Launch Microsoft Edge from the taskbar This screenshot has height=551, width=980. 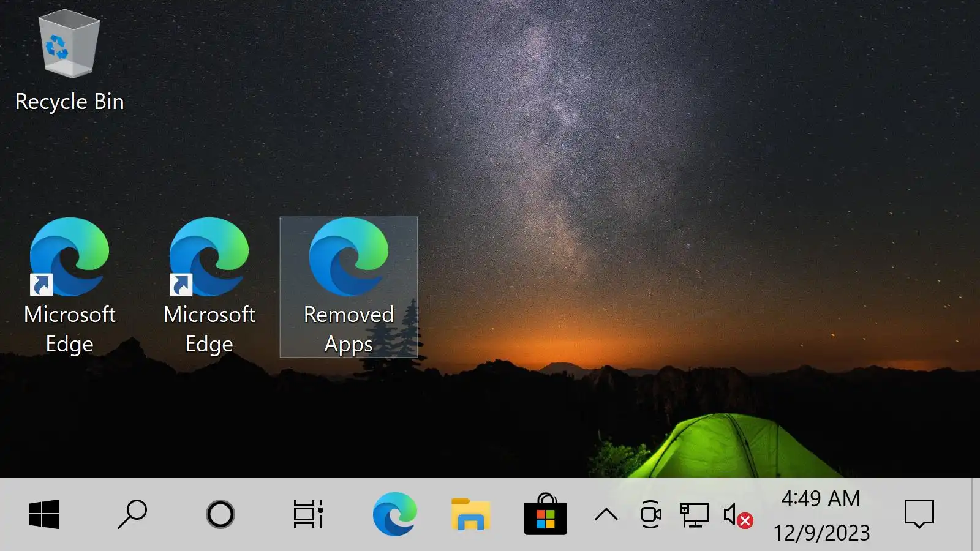pos(395,514)
